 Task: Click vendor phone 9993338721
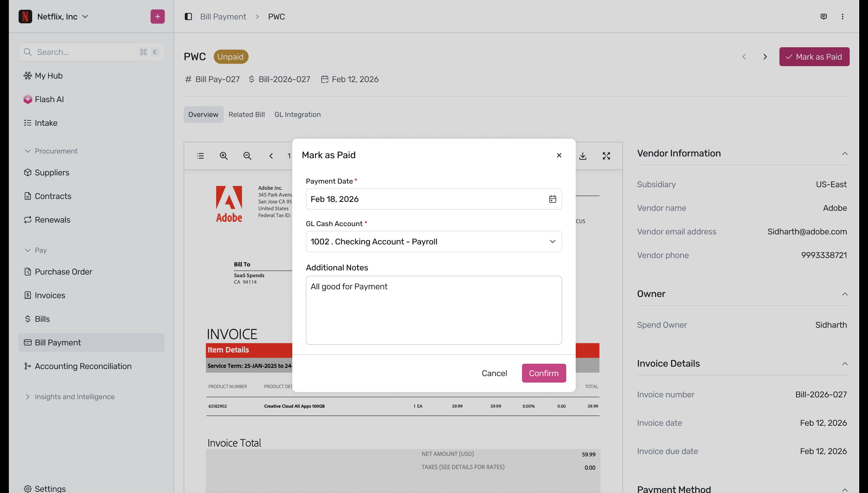824,255
